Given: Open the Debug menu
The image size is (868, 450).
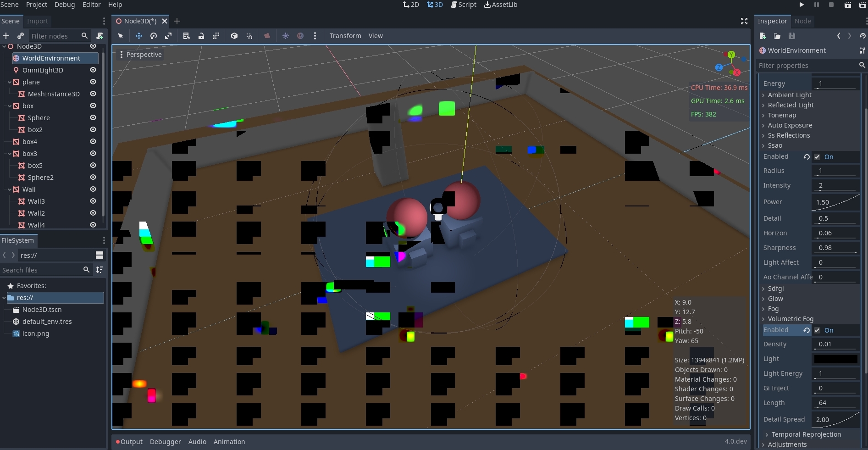Looking at the screenshot, I should tap(65, 5).
